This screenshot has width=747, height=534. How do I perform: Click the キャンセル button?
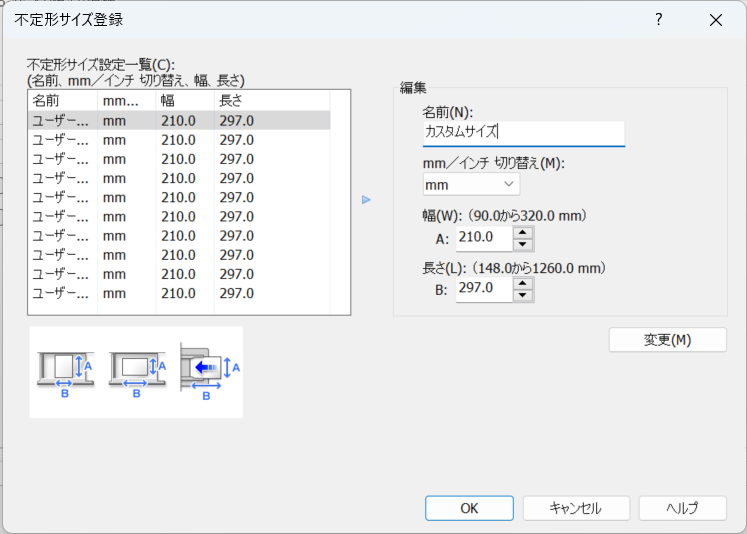coord(576,508)
